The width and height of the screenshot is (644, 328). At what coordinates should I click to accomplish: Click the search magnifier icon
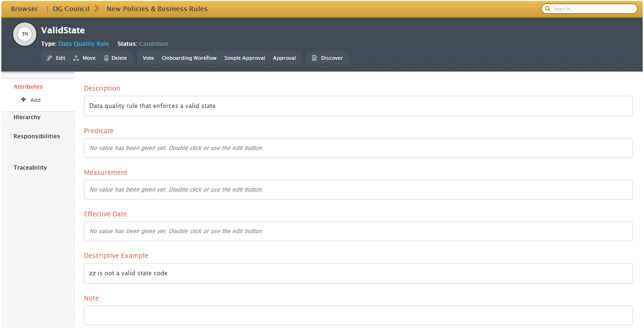(548, 9)
